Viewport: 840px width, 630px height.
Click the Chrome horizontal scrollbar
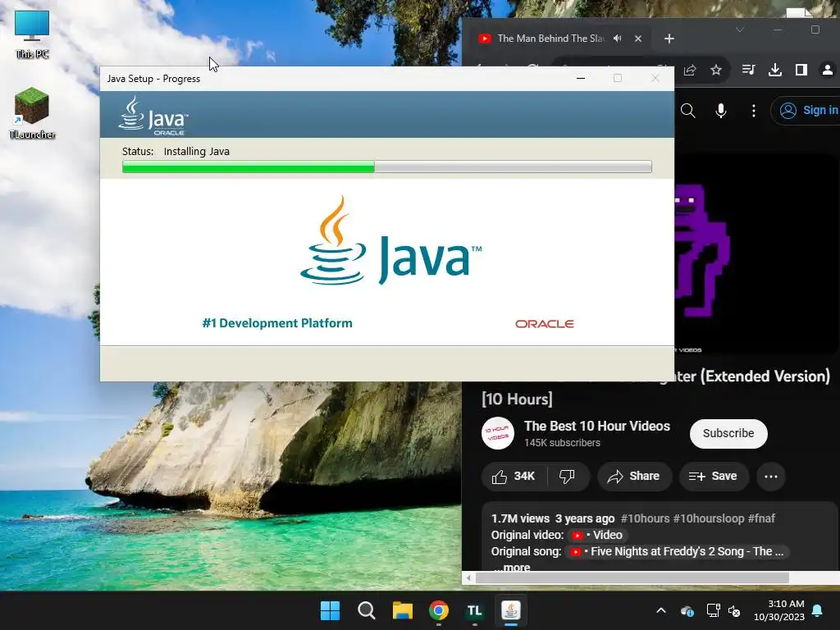tap(632, 578)
